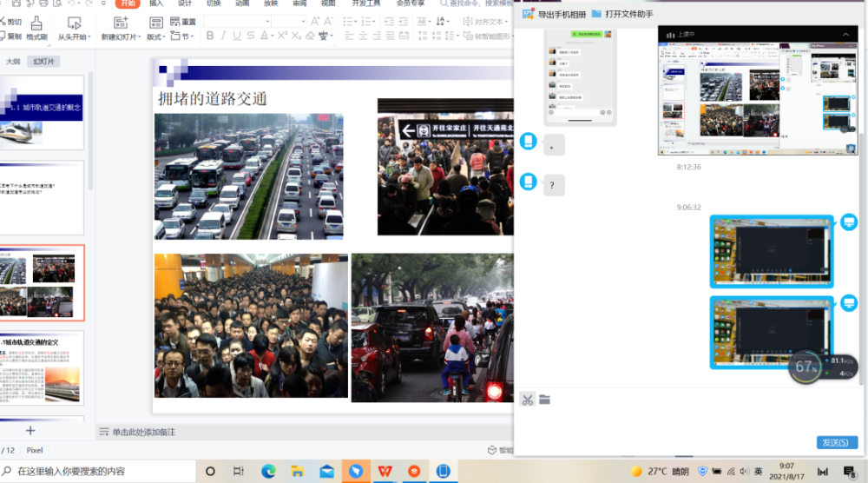Toggle Strikethrough formatting

tap(251, 36)
